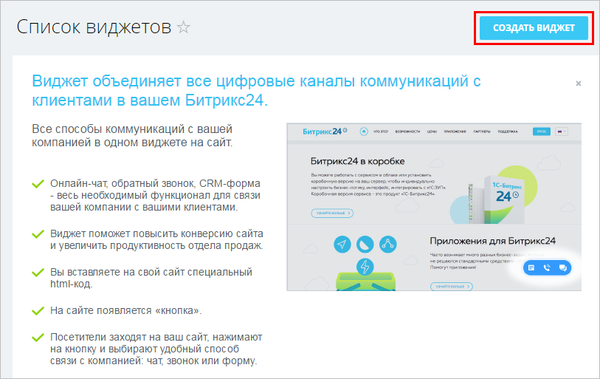Click the green checkmark beside 'Онлайн-чат'
Screen dimensions: 600x379
(x=38, y=184)
